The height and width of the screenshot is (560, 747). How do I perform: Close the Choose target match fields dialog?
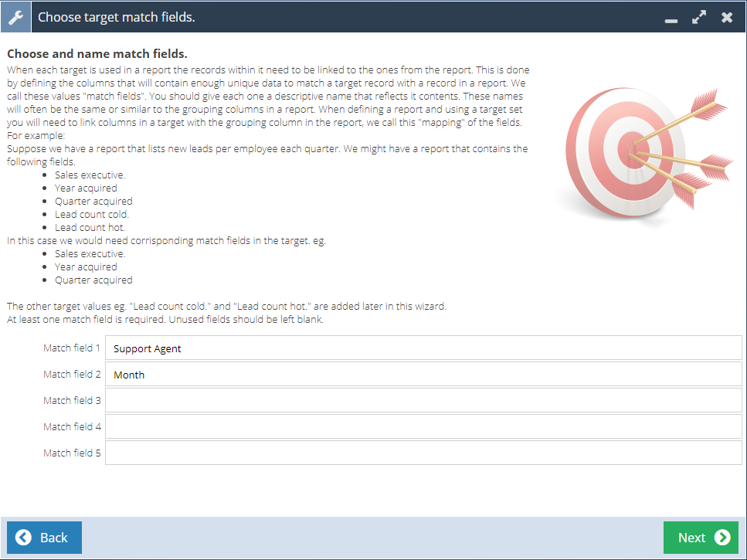[727, 17]
